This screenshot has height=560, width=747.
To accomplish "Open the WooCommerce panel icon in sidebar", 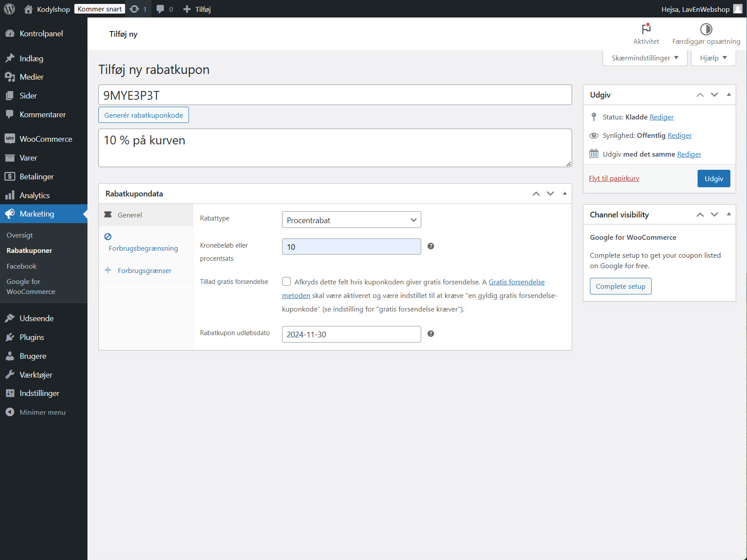I will click(10, 139).
